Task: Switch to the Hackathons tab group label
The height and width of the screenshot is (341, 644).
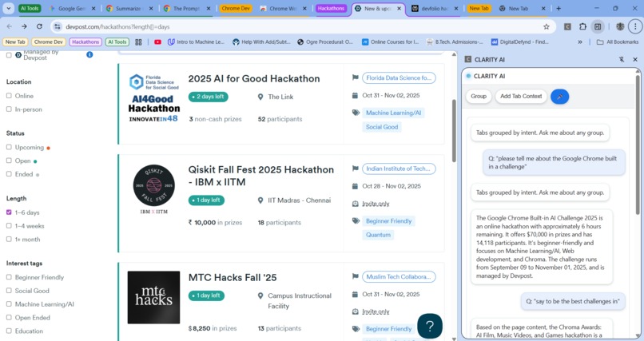Action: click(331, 8)
